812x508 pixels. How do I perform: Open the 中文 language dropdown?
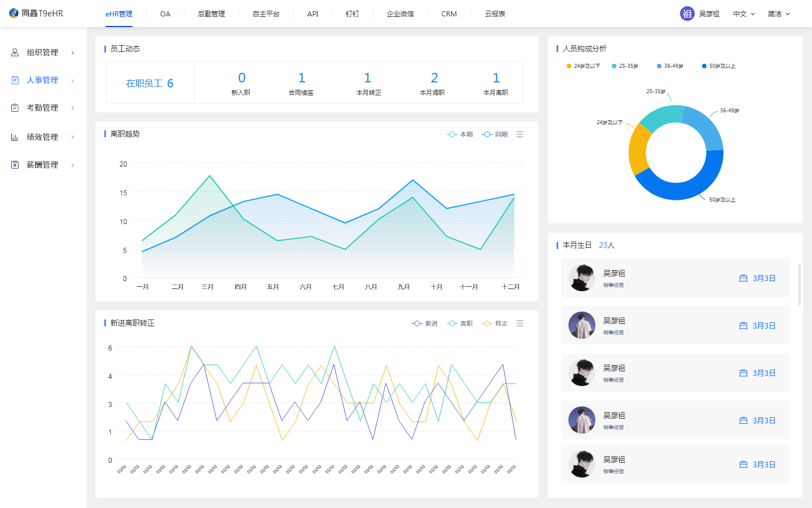coord(743,14)
